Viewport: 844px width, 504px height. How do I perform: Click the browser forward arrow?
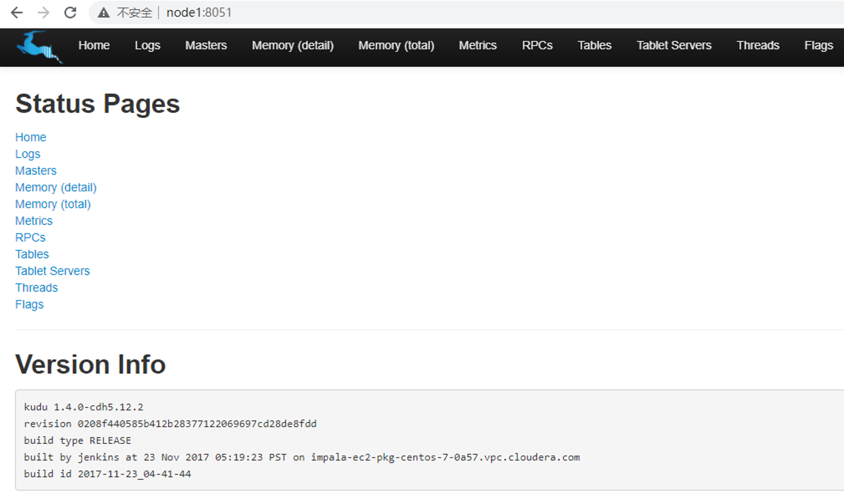(x=43, y=13)
